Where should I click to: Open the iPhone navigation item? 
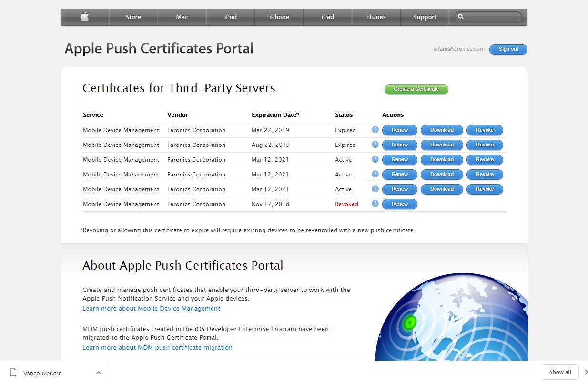pos(279,17)
